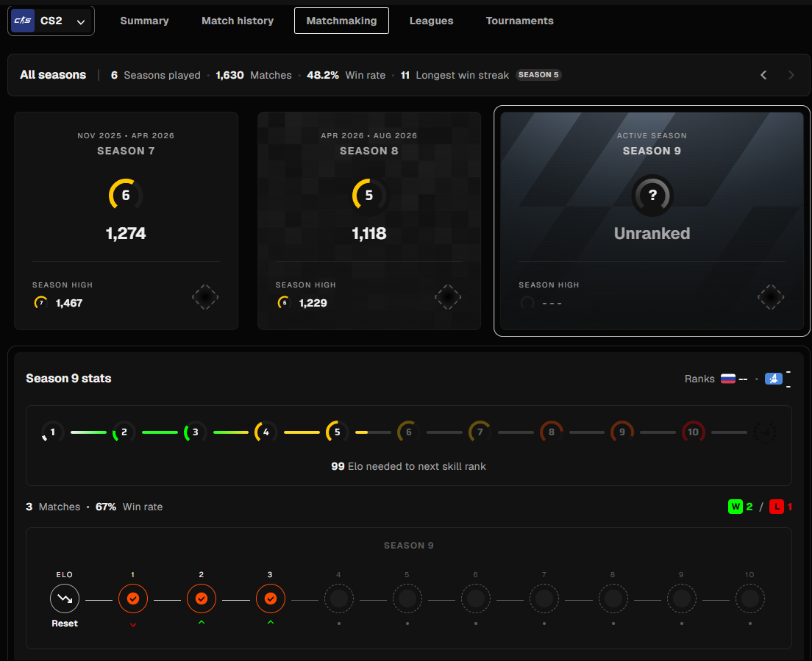Click the next seasons right arrow
The width and height of the screenshot is (812, 661).
pyautogui.click(x=791, y=75)
